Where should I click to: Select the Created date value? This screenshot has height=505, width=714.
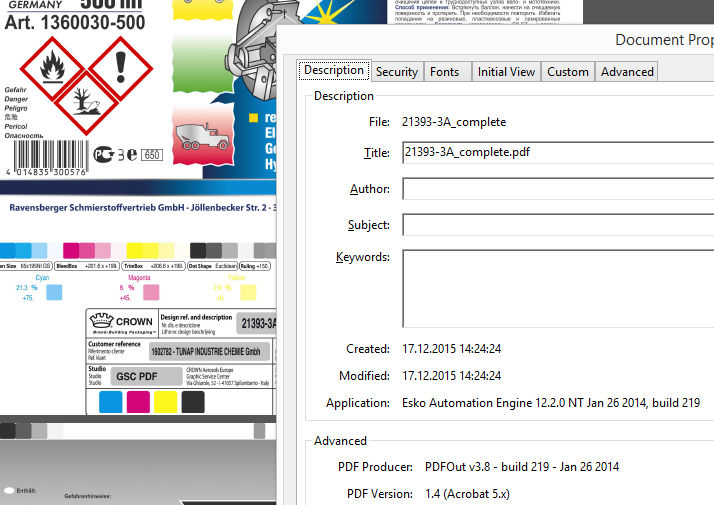(x=451, y=349)
